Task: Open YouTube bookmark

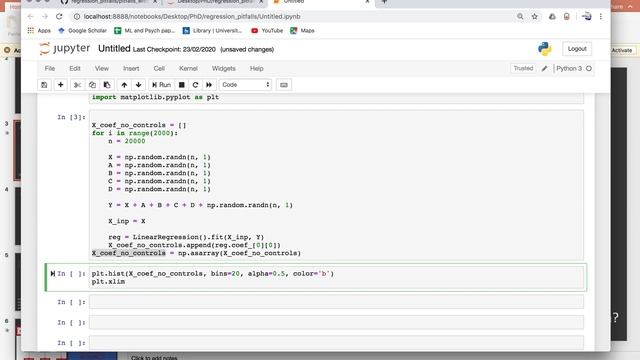Action: [267, 31]
